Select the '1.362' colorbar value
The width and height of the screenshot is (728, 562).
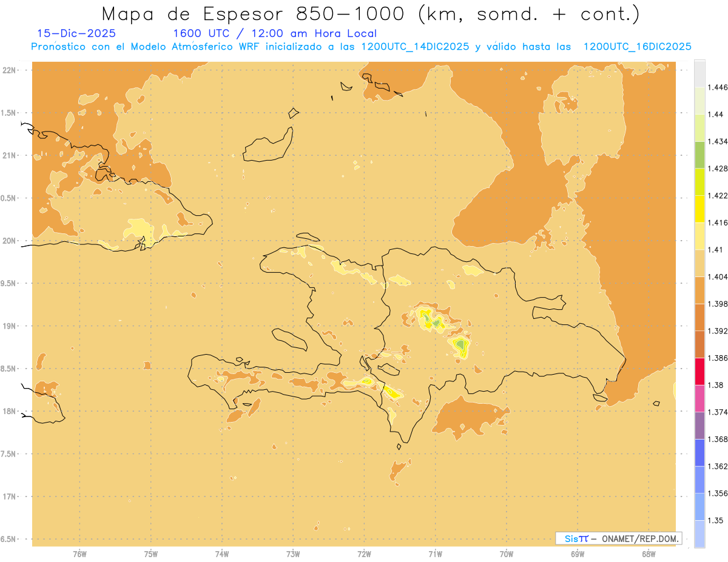[x=718, y=466]
